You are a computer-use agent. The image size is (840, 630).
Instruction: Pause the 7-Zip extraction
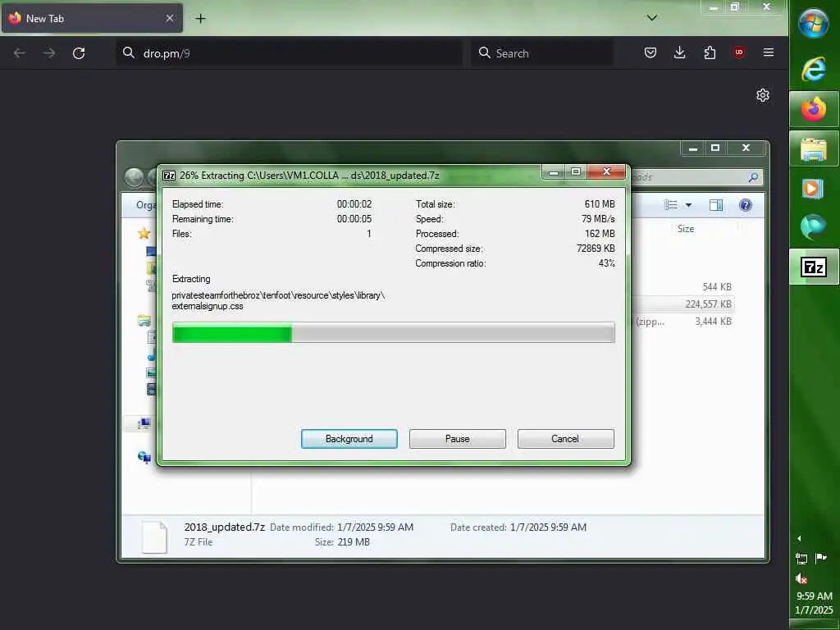point(457,438)
